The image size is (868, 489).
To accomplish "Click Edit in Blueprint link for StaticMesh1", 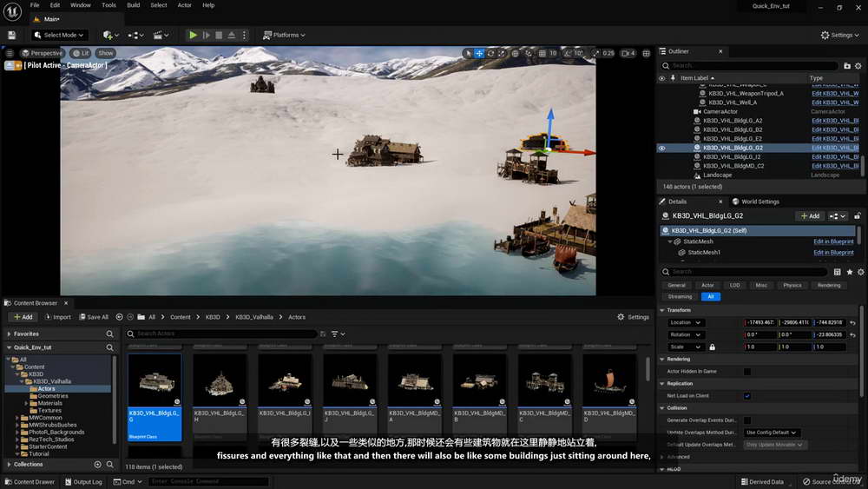I will (x=833, y=253).
